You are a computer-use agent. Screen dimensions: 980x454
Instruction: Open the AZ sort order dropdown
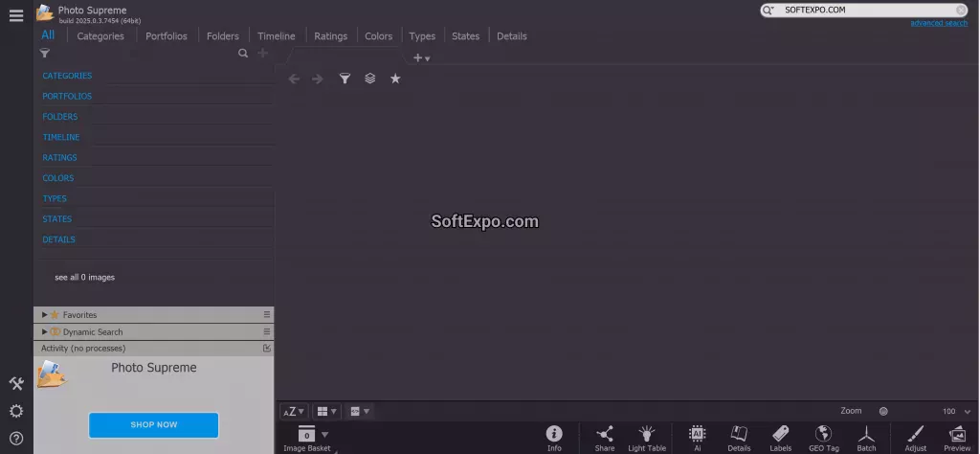(293, 411)
